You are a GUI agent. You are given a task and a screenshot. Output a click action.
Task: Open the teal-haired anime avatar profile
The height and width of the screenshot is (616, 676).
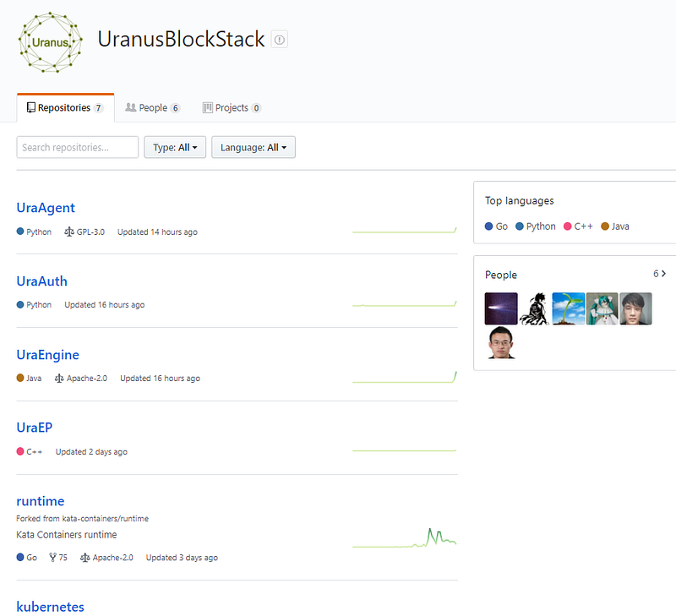click(x=602, y=308)
